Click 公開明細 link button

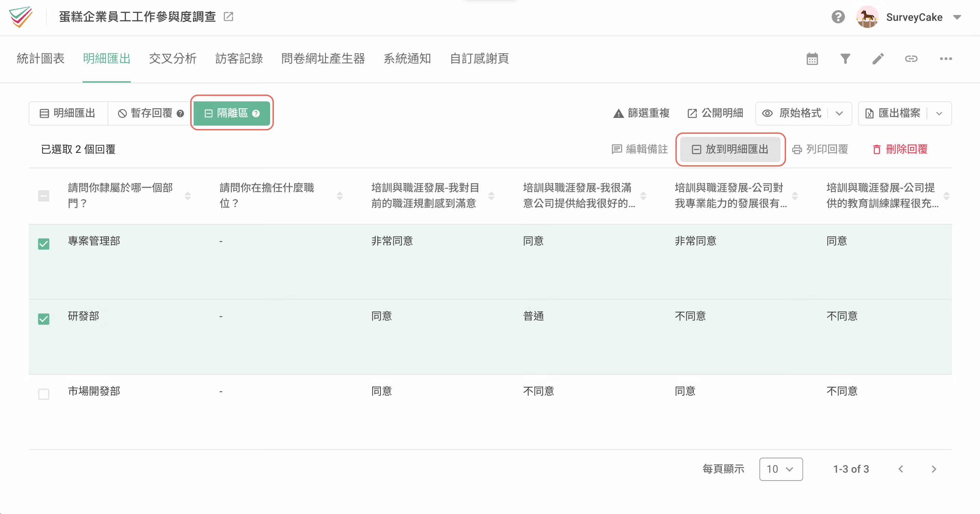pos(715,113)
